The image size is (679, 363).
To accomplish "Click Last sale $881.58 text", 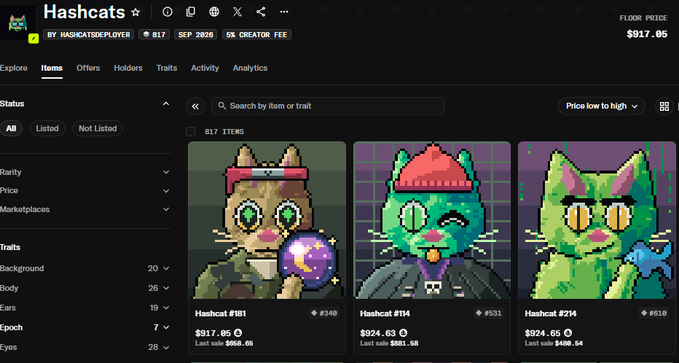I will point(389,343).
